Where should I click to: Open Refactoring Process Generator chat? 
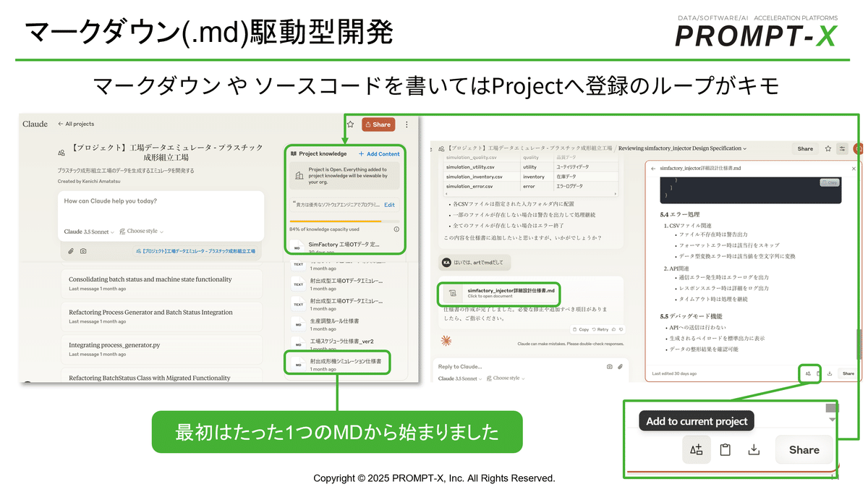pos(161,316)
